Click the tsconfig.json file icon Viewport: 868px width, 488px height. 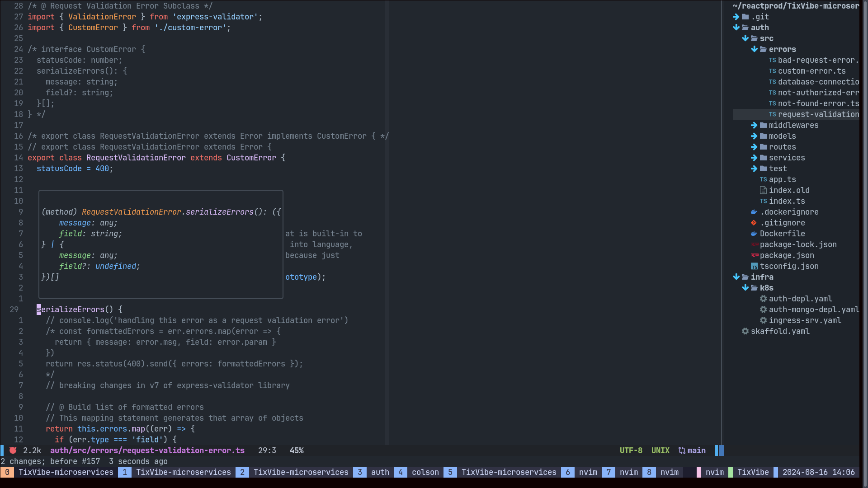(754, 266)
